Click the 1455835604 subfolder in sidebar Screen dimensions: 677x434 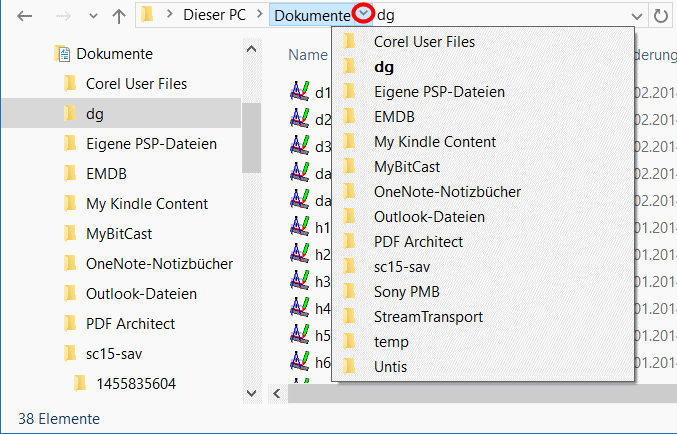point(134,384)
